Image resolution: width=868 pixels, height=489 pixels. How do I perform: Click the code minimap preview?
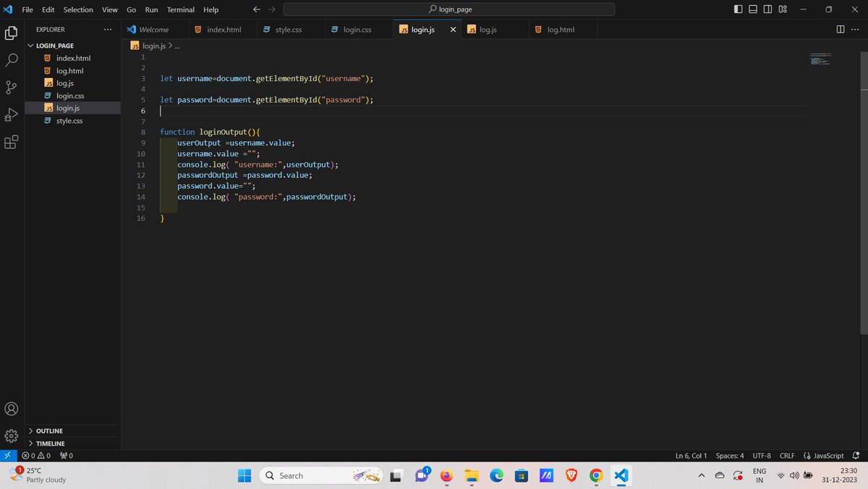[821, 59]
